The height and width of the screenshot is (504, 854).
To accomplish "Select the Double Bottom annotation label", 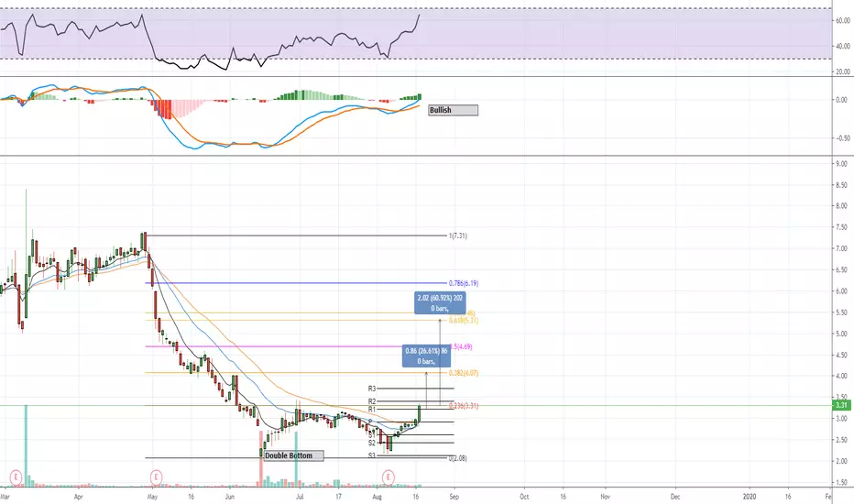I will (x=293, y=455).
